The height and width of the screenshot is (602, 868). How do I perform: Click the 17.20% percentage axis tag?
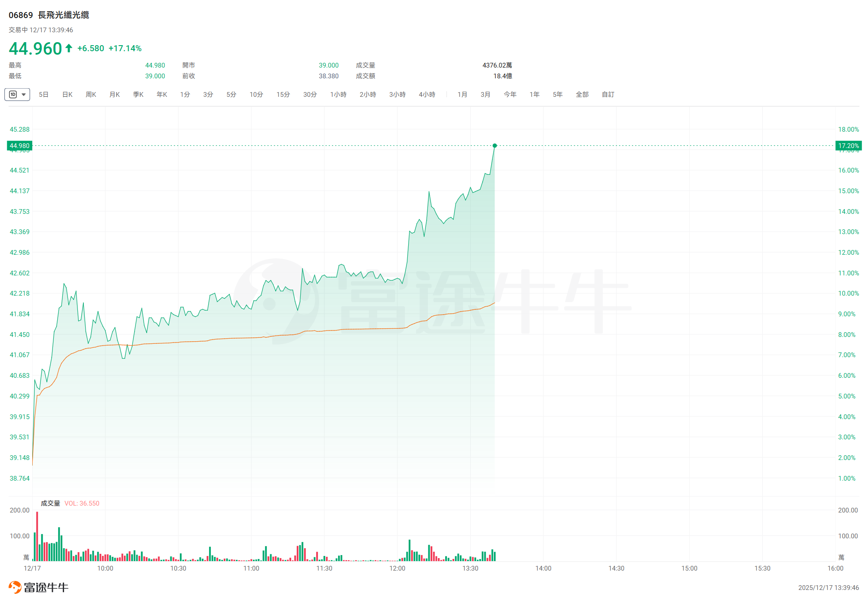(x=848, y=146)
